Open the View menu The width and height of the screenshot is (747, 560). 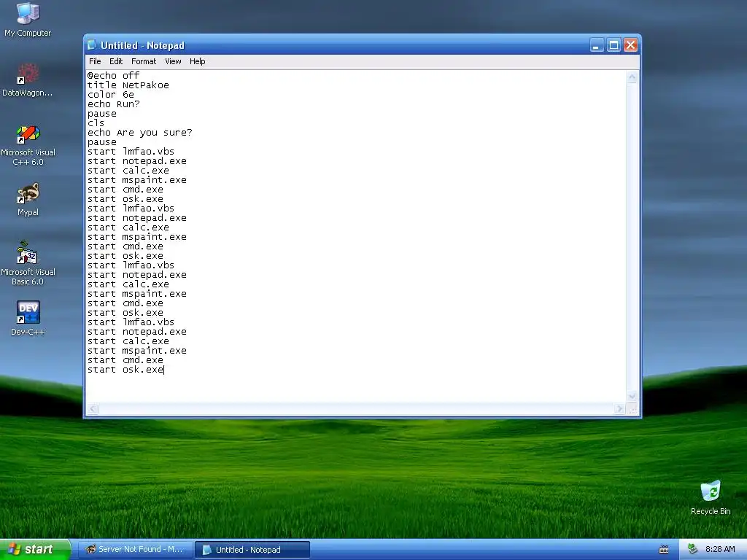pyautogui.click(x=173, y=61)
